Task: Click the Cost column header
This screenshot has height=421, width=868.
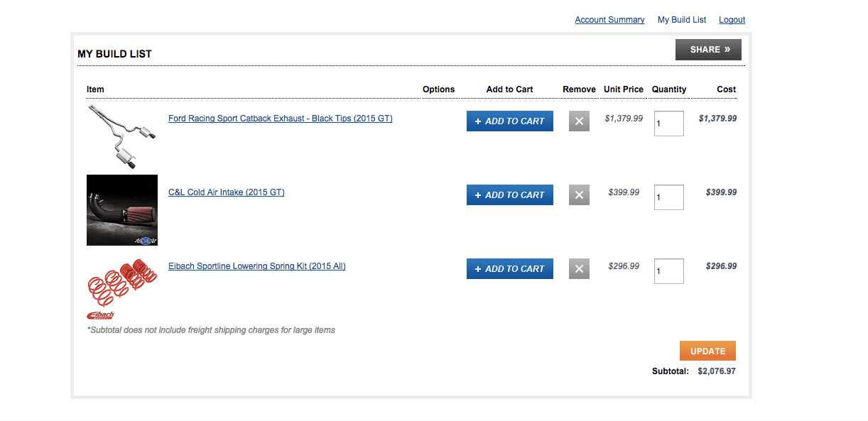Action: point(727,89)
